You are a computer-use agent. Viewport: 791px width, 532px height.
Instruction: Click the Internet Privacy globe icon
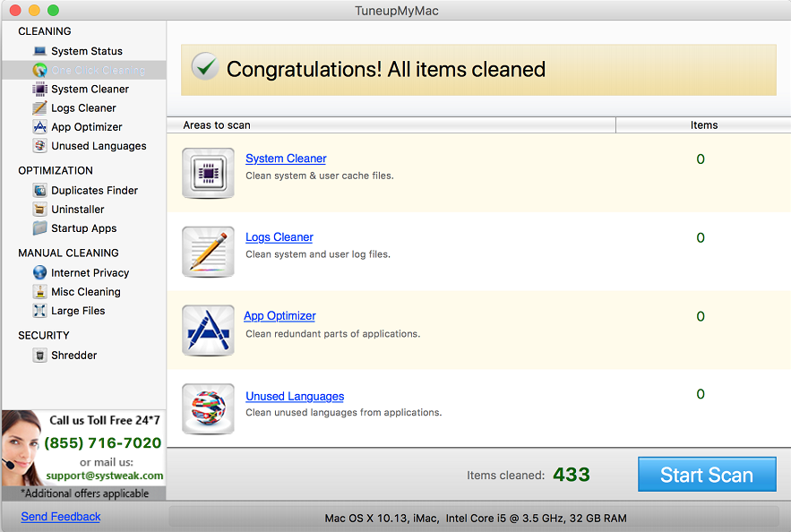click(x=39, y=272)
